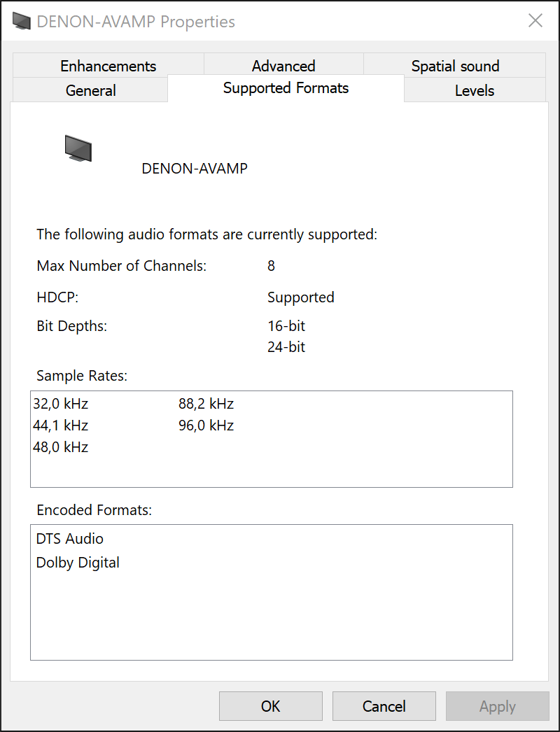Show the Levels tab
The width and height of the screenshot is (560, 732).
475,90
